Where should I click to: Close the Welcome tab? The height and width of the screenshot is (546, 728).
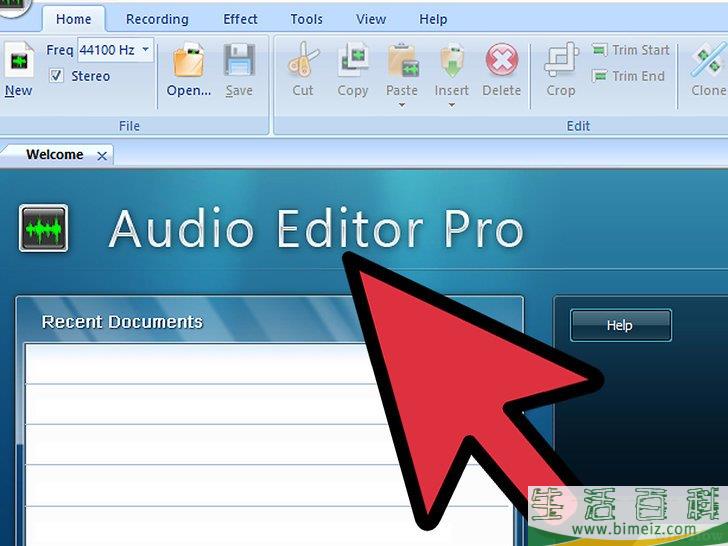pyautogui.click(x=102, y=156)
